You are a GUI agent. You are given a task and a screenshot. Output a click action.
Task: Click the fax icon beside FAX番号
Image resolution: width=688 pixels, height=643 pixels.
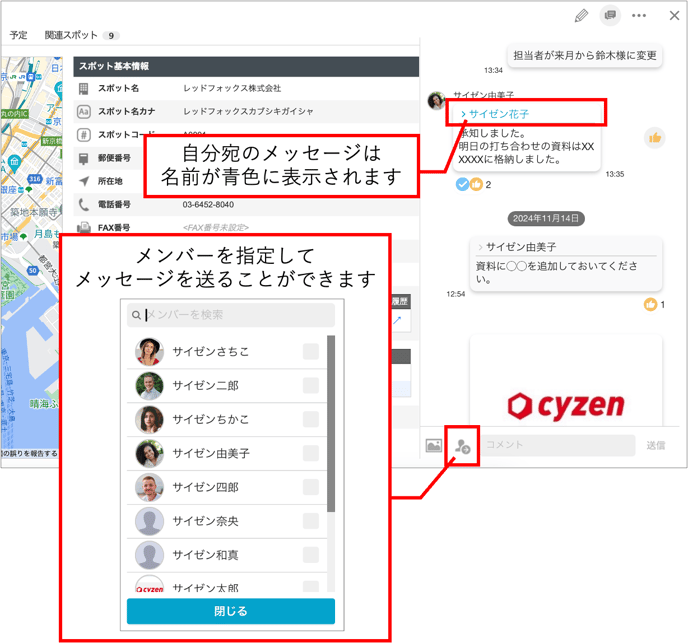click(x=83, y=228)
